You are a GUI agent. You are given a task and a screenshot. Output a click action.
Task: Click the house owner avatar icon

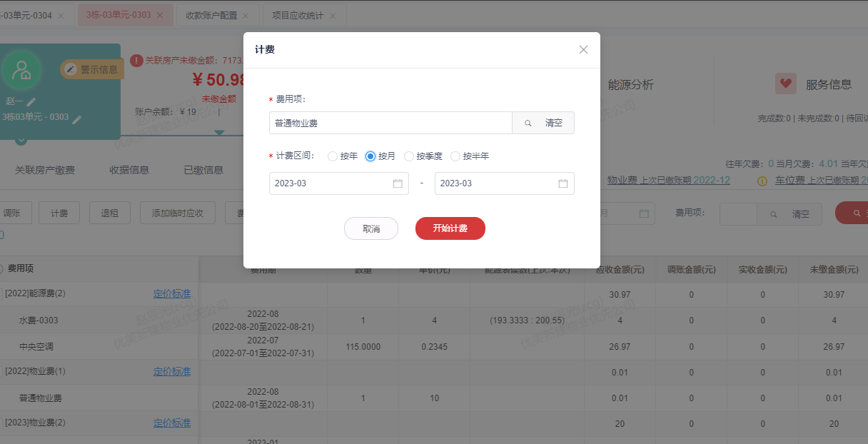coord(21,70)
